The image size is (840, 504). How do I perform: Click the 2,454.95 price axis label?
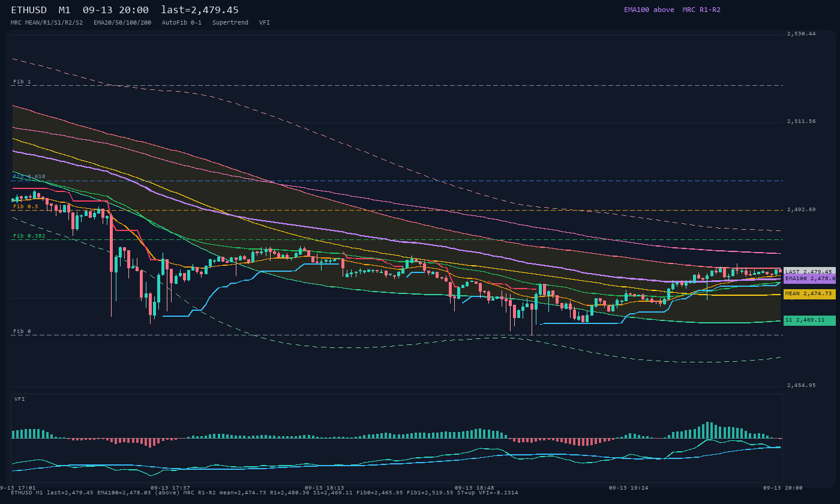coord(802,386)
